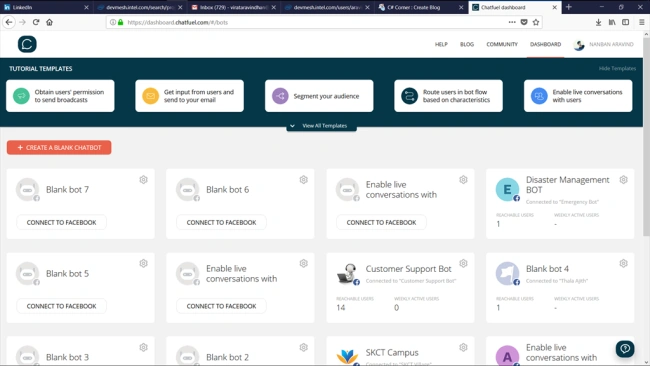Screen dimensions: 650x366
Task: Save page to Pocket icon
Action: click(x=524, y=22)
